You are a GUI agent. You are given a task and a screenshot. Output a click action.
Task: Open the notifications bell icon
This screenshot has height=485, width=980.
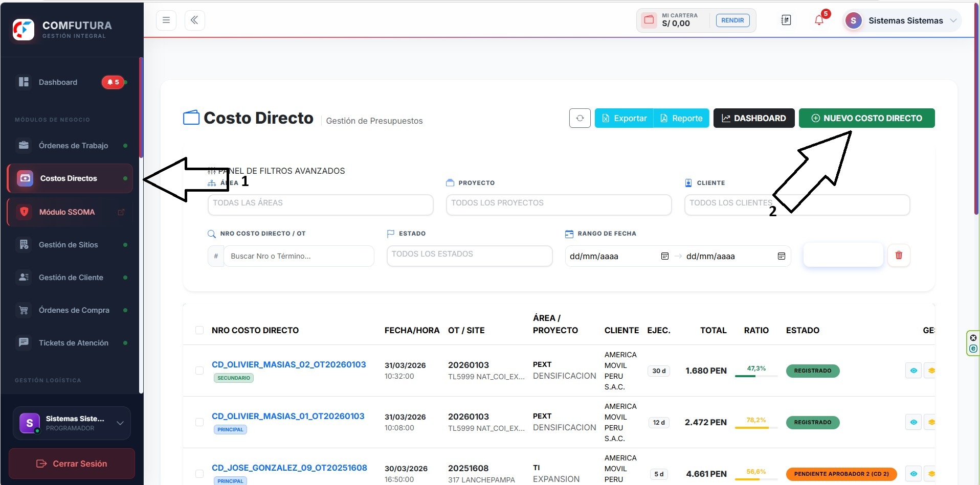tap(819, 20)
